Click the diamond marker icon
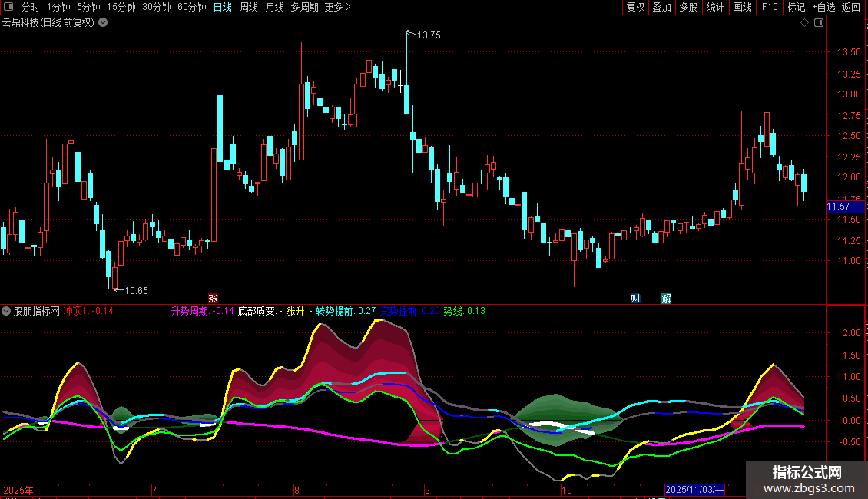This screenshot has height=499, width=868. click(804, 23)
